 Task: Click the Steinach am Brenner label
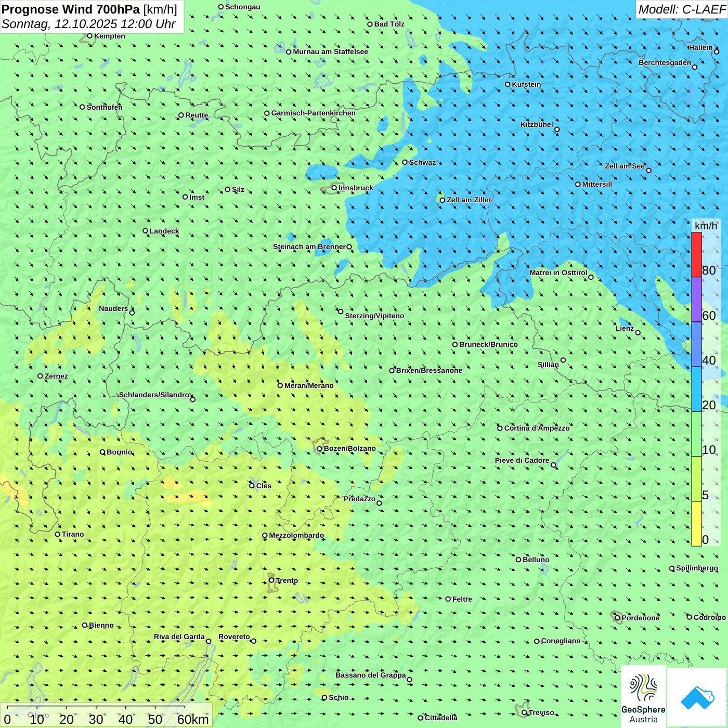309,246
